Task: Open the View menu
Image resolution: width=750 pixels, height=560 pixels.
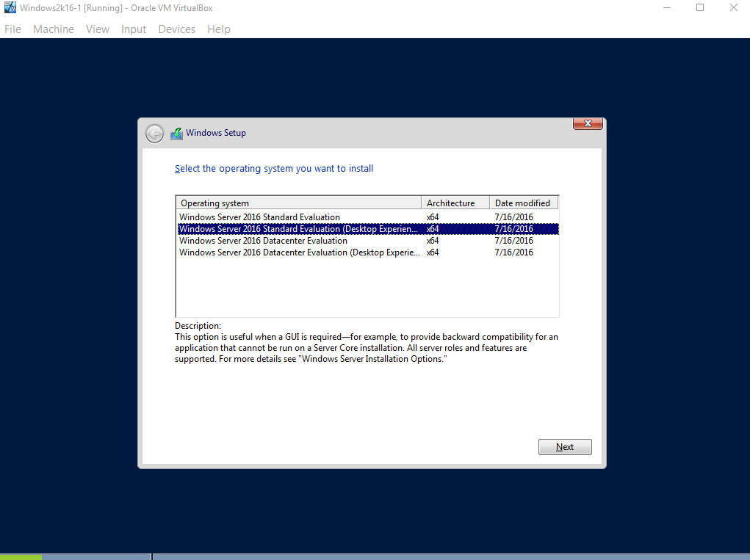Action: [98, 29]
